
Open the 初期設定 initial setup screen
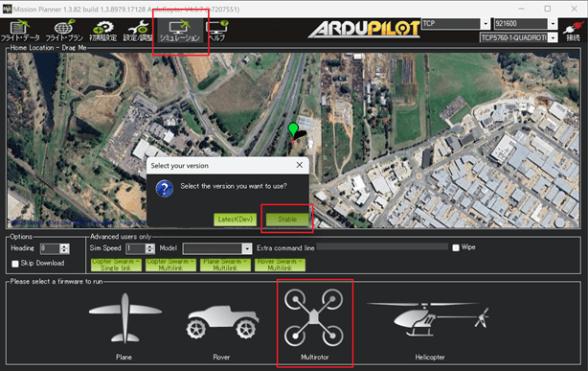tap(102, 31)
